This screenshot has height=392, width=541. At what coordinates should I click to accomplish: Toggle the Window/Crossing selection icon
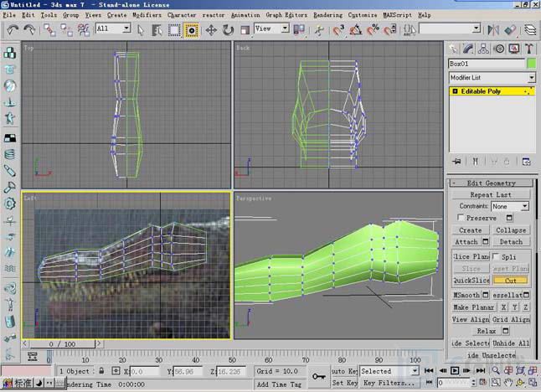pos(192,30)
